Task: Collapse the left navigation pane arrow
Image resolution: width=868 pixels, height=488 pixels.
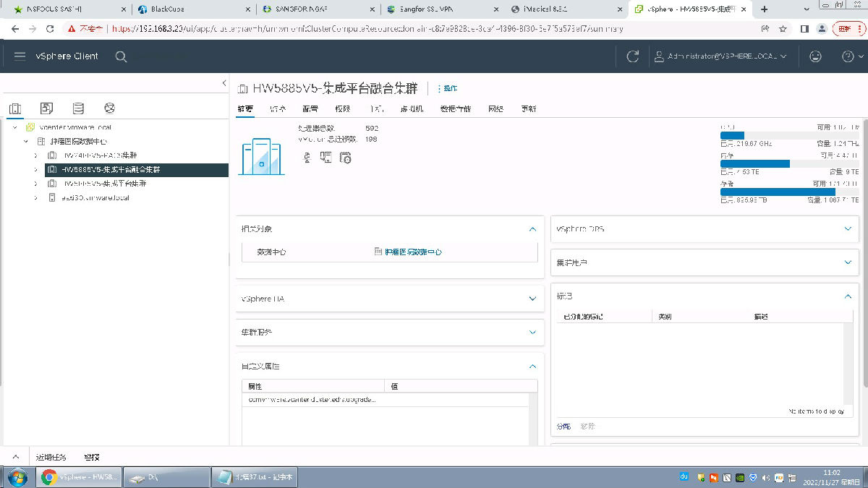Action: (224, 84)
